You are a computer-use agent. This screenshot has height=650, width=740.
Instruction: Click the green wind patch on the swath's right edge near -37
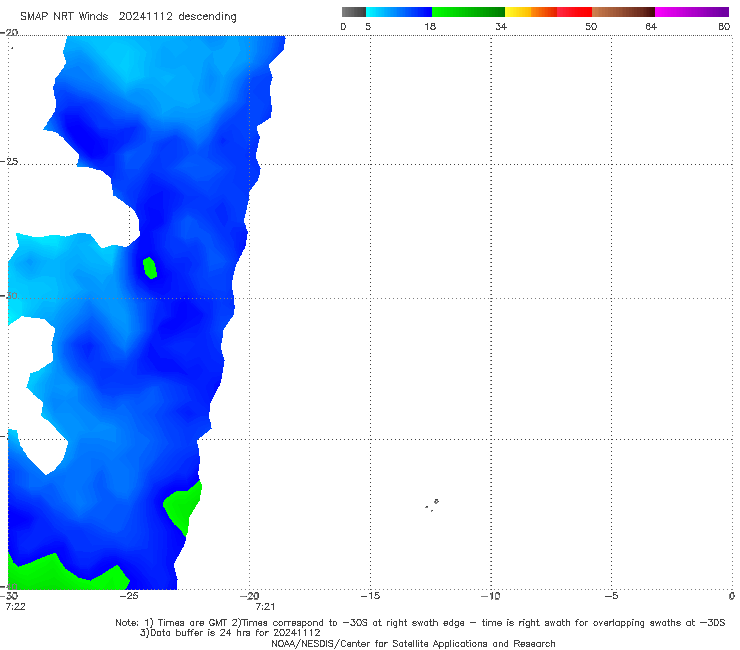[183, 507]
